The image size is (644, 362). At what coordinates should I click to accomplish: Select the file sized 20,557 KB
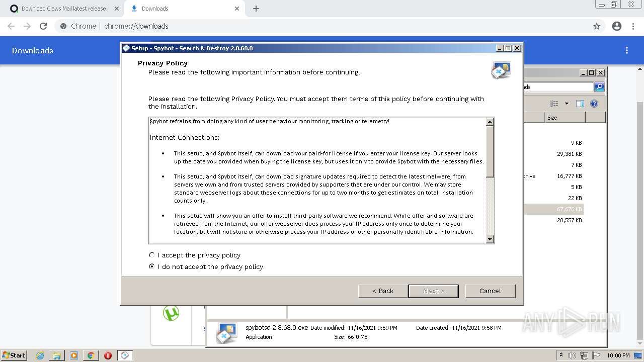[x=569, y=220]
